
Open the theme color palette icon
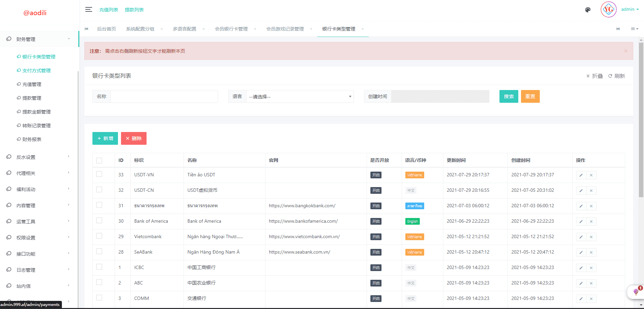(x=588, y=10)
